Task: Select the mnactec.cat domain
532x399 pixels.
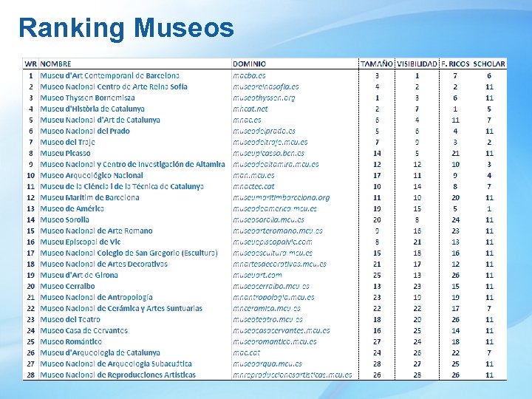Action: coord(253,187)
